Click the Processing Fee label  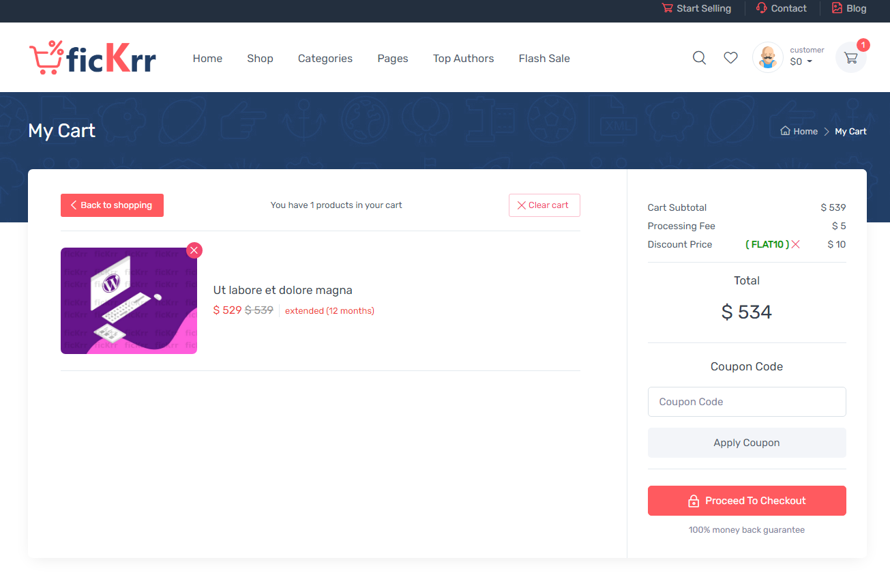coord(681,226)
